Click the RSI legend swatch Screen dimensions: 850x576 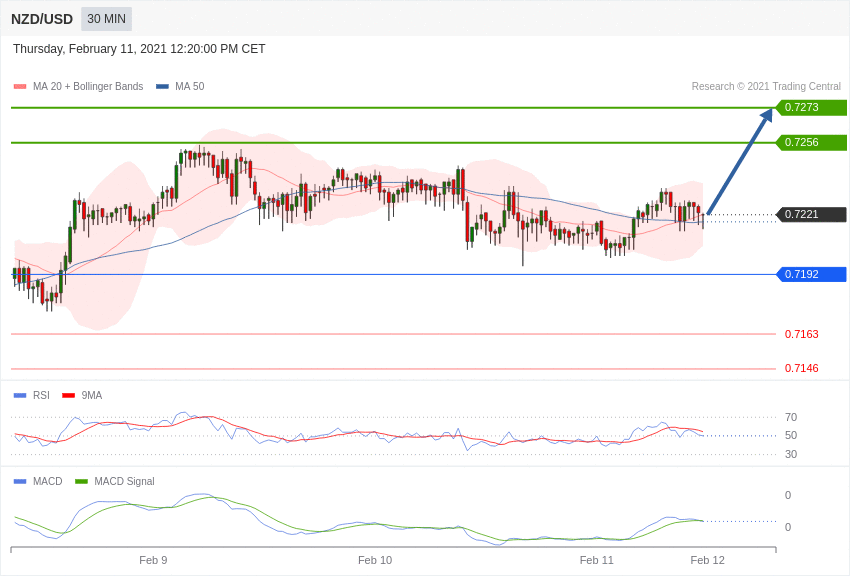[x=20, y=396]
